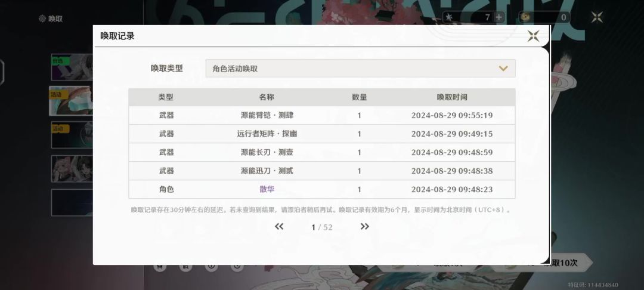Expand the 唤取类型 dropdown chevron

tap(503, 68)
